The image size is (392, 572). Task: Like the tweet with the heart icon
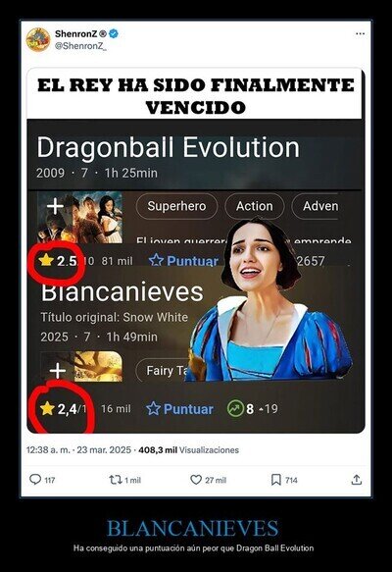[x=196, y=480]
